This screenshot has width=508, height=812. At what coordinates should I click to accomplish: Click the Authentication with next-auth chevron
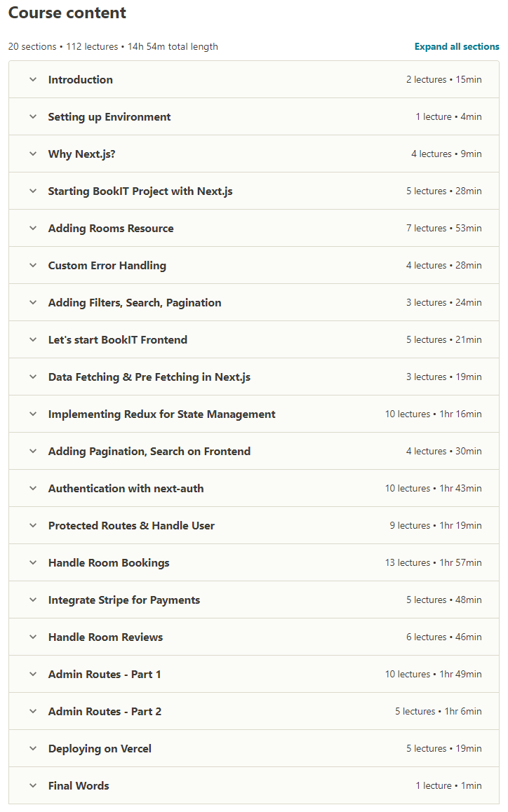[33, 488]
